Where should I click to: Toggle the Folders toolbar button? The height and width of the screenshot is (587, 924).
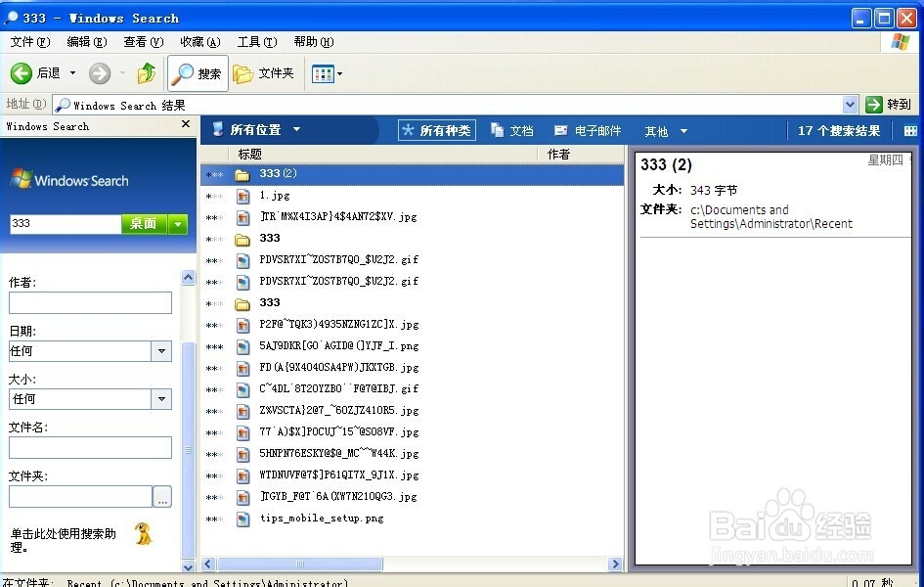point(263,73)
